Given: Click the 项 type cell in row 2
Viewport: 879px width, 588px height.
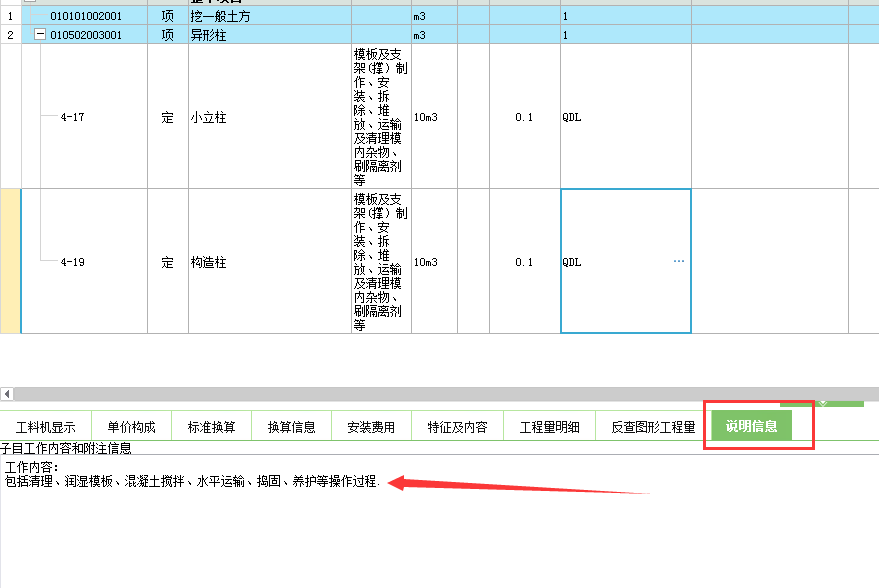Looking at the screenshot, I should click(168, 35).
